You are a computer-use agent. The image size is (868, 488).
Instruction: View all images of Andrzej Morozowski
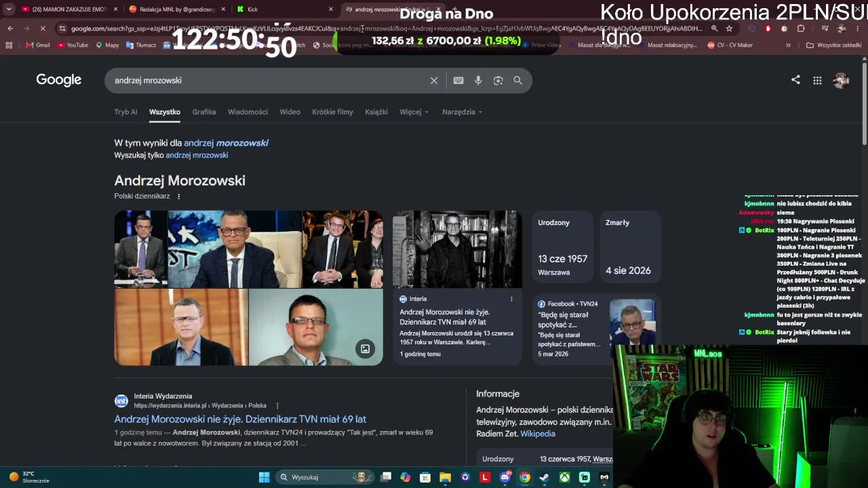coord(365,349)
